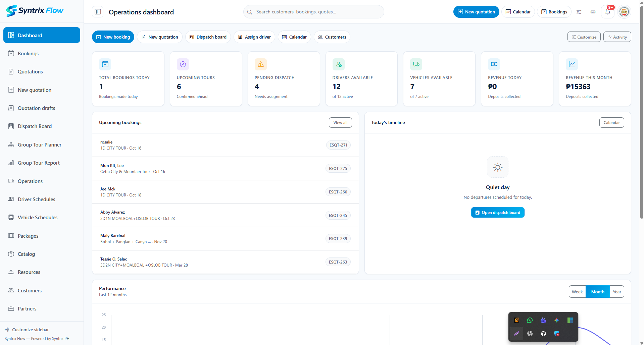Screen dimensions: 644x345
Task: Open the Abby Alvarez booking row
Action: [226, 215]
